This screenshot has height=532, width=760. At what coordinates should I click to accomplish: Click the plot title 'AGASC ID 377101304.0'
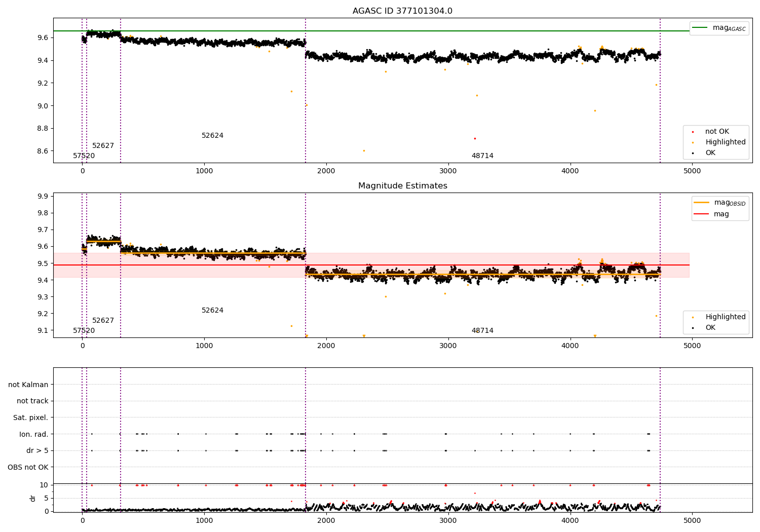pyautogui.click(x=402, y=11)
